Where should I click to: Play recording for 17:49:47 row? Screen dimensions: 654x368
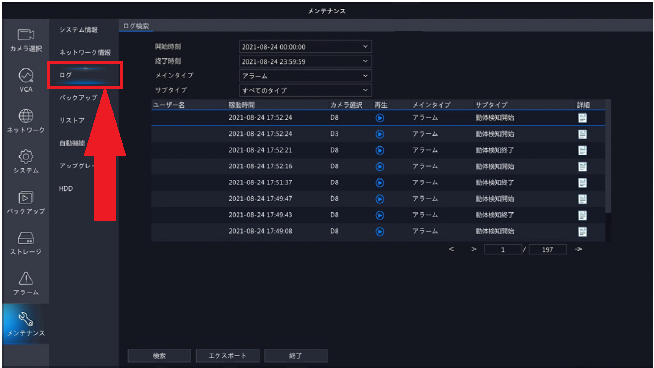coord(380,199)
